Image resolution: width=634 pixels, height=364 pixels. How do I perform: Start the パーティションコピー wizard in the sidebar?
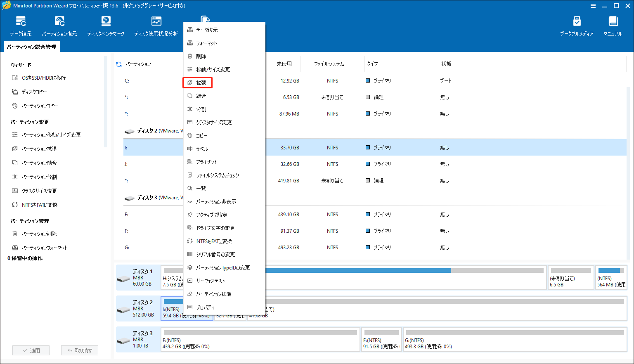click(x=35, y=106)
